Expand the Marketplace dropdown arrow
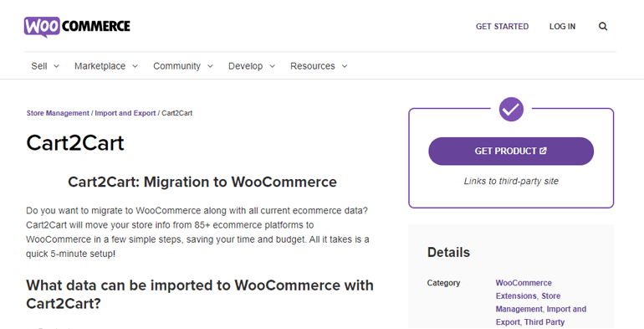 pos(135,66)
